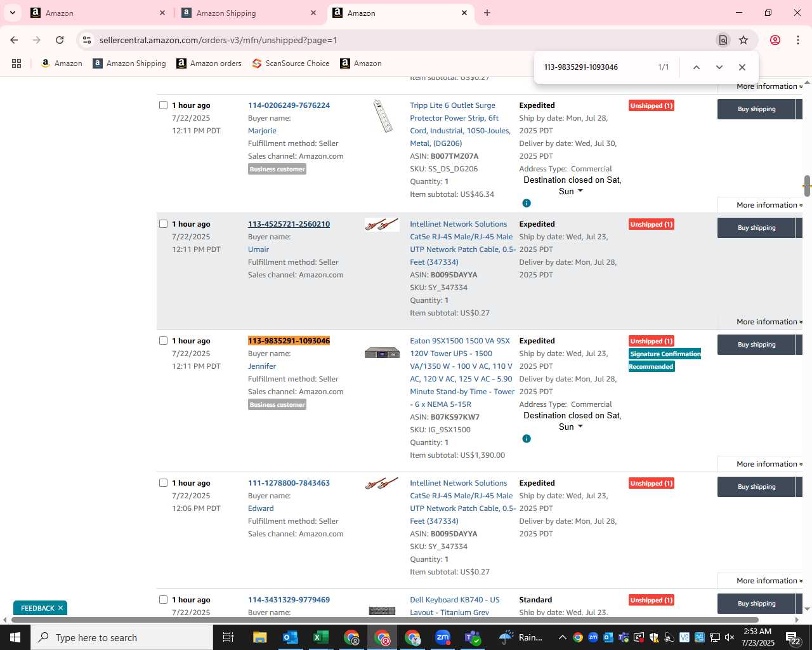Show hidden system tray icons
Screen dimensions: 812x650
click(562, 637)
